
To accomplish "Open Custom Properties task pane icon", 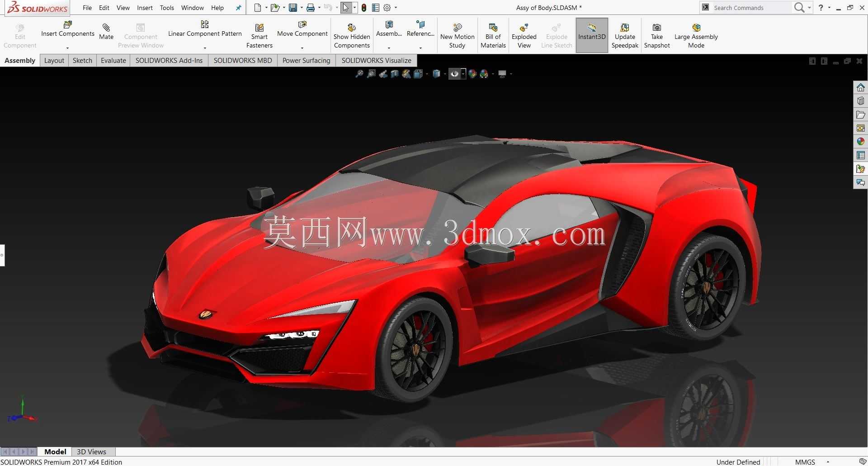I will point(861,155).
